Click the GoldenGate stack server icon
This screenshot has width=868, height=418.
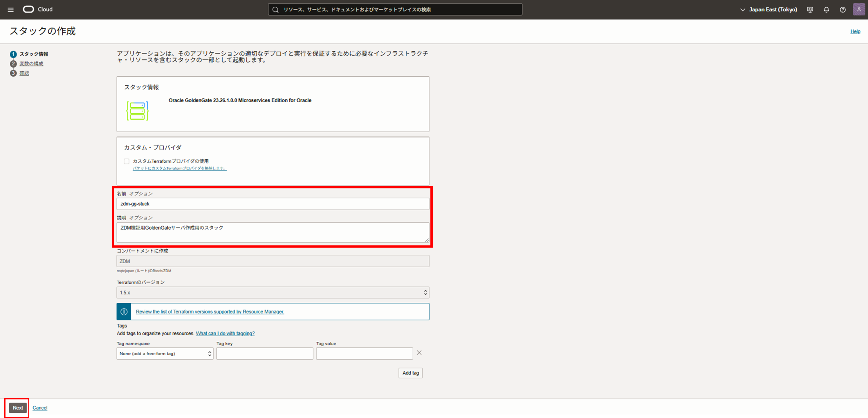click(x=138, y=111)
